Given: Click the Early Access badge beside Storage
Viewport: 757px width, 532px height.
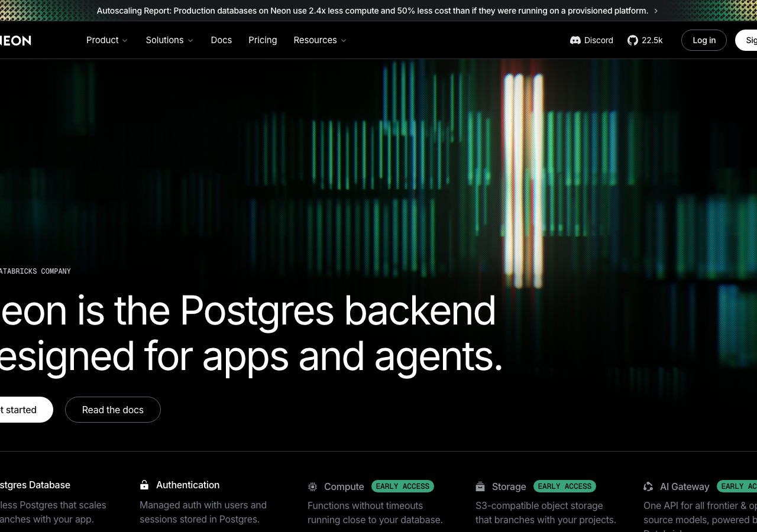Looking at the screenshot, I should tap(565, 486).
